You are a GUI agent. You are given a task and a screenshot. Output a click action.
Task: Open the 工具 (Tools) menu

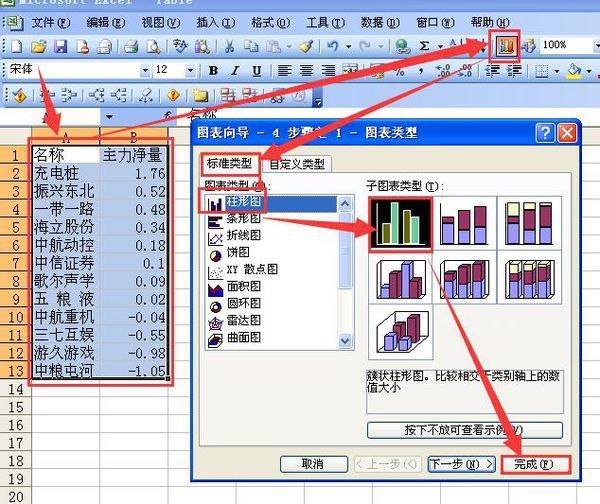click(325, 23)
